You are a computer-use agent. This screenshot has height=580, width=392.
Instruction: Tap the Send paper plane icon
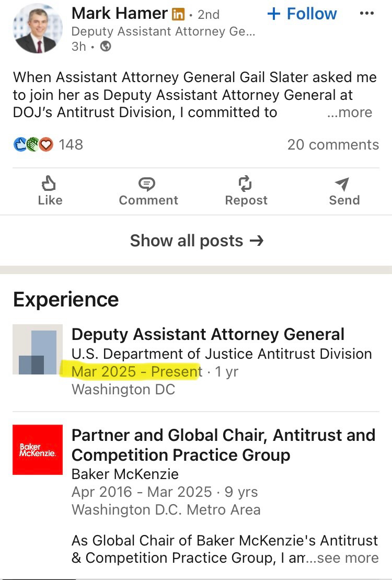[x=343, y=184]
